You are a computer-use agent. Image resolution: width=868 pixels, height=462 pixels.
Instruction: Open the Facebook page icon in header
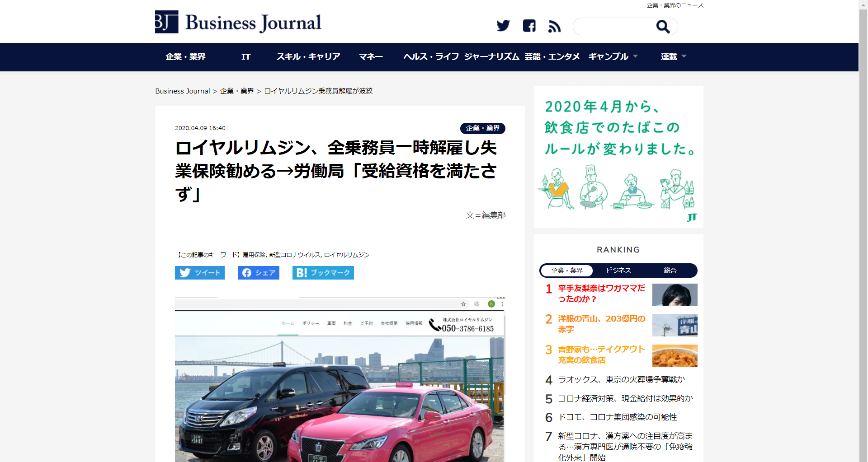[x=529, y=26]
